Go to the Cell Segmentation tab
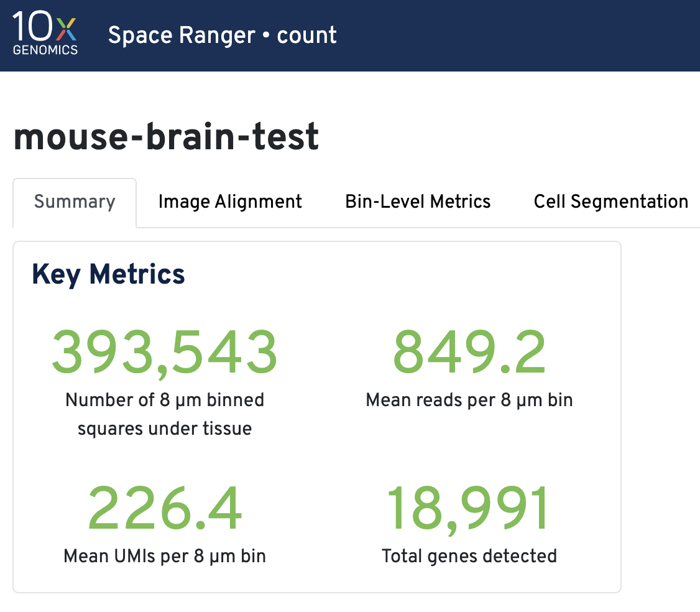This screenshot has width=700, height=612. pos(610,202)
